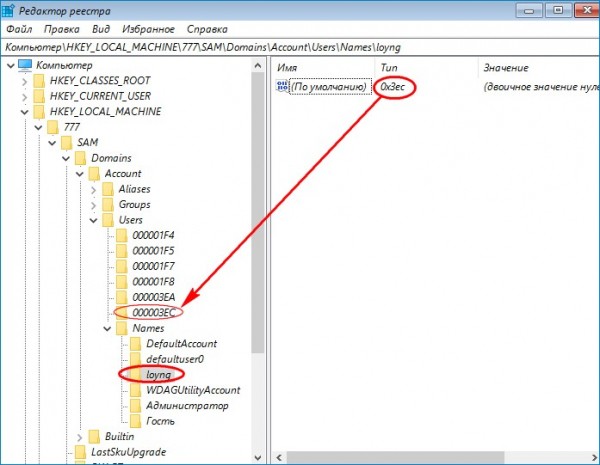600x465 pixels.
Task: Click the registry path address bar
Action: click(300, 47)
